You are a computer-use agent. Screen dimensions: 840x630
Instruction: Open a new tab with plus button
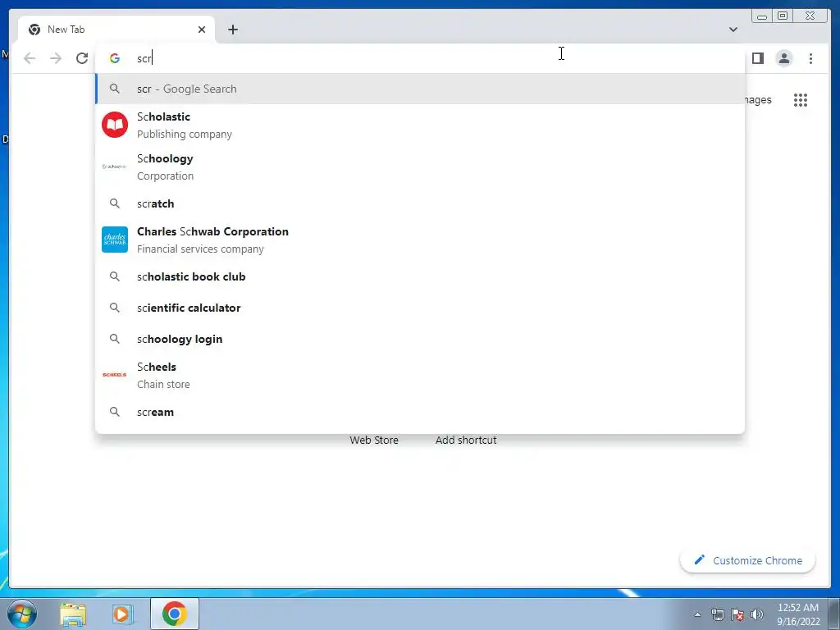coord(232,30)
